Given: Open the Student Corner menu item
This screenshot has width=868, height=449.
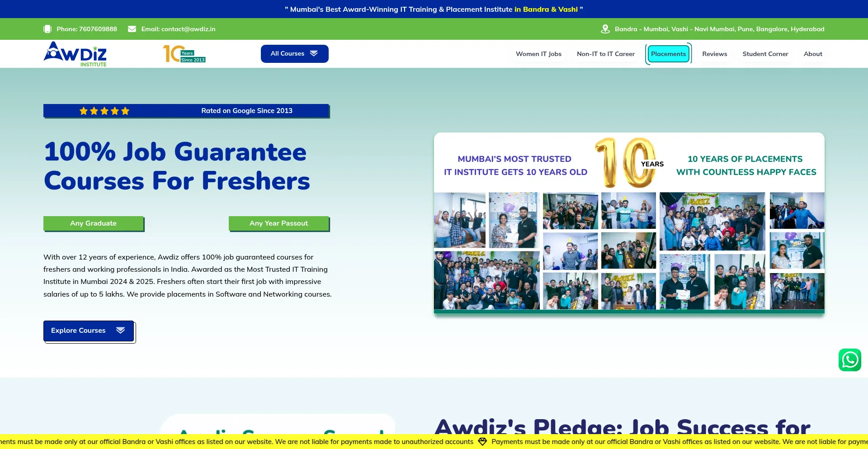Looking at the screenshot, I should pos(765,54).
